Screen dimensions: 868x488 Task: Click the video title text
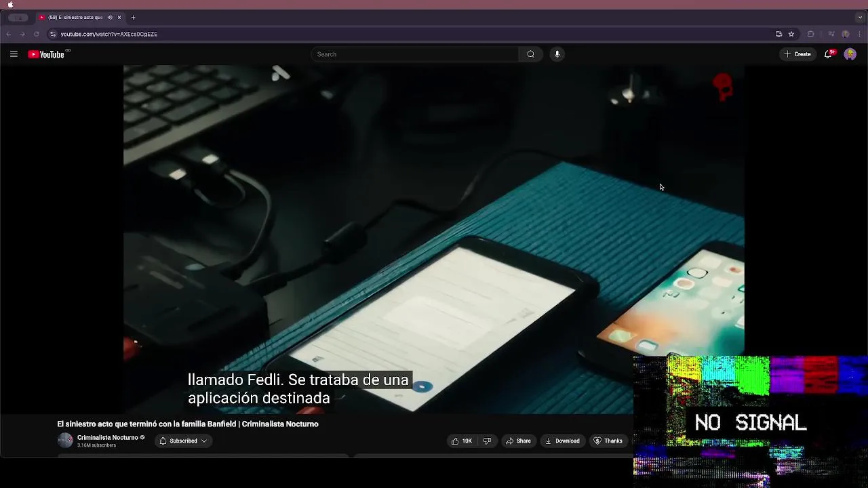point(188,424)
